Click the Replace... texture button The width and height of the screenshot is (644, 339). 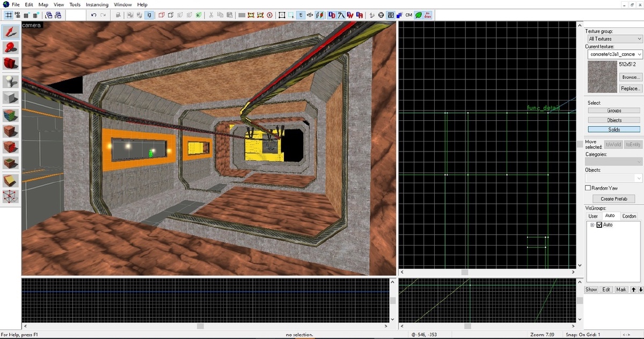tap(630, 89)
